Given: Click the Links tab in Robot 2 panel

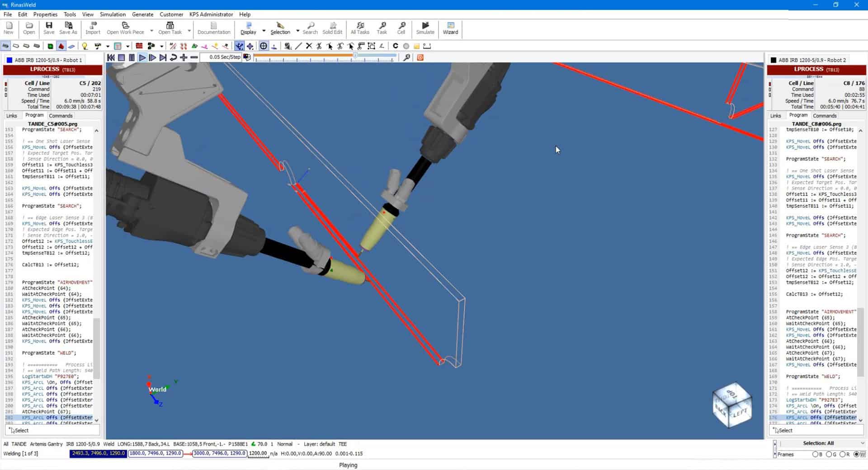Looking at the screenshot, I should coord(775,116).
